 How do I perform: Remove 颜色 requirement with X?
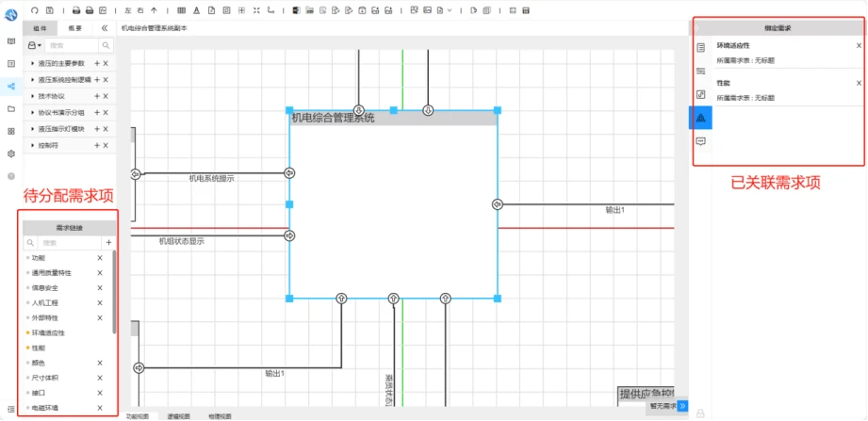pos(100,363)
